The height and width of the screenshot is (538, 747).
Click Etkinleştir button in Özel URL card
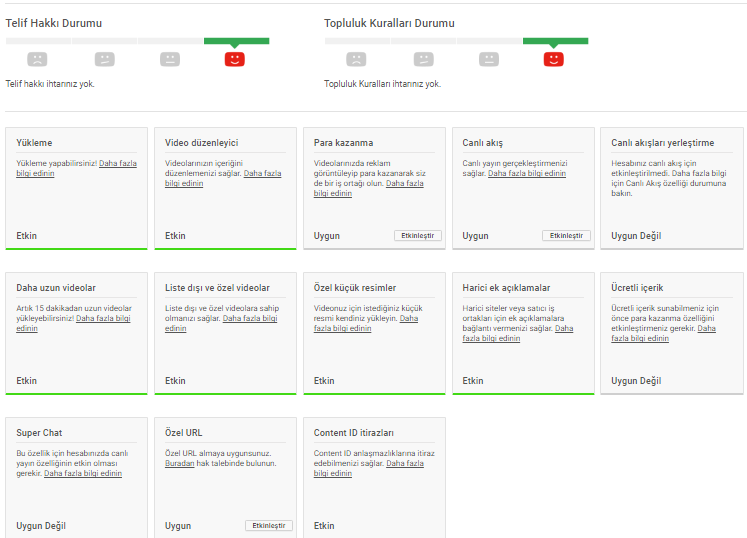point(269,525)
